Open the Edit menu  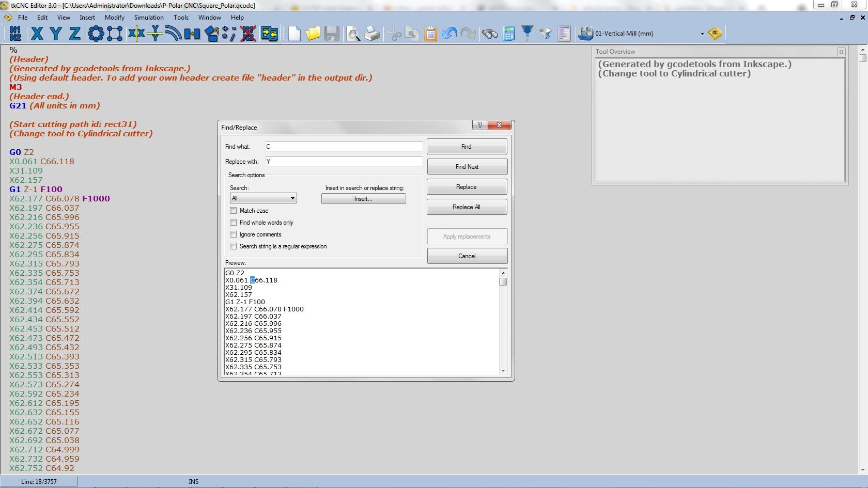tap(42, 18)
